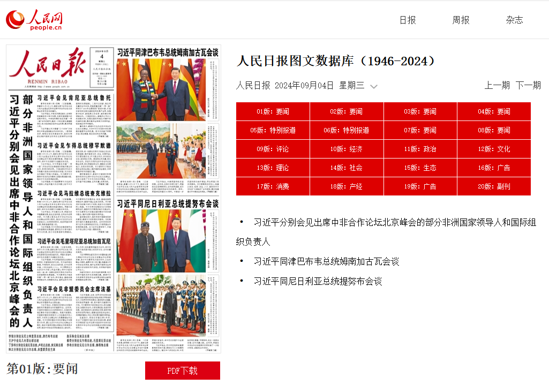This screenshot has height=392, width=549.
Task: Download the page with PDF下载 button
Action: [x=182, y=371]
